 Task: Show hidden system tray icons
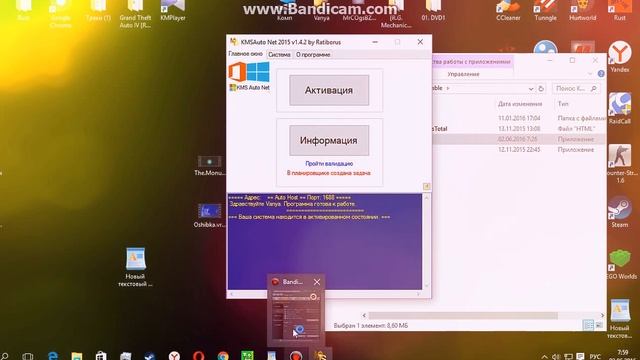coord(544,356)
